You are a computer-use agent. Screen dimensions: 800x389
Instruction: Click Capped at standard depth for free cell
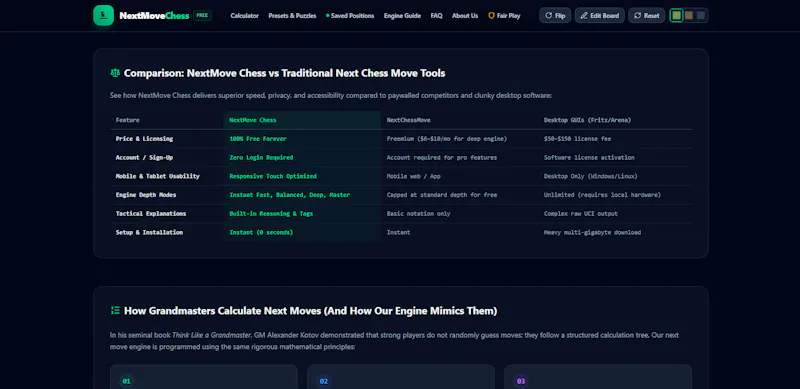[x=442, y=195]
